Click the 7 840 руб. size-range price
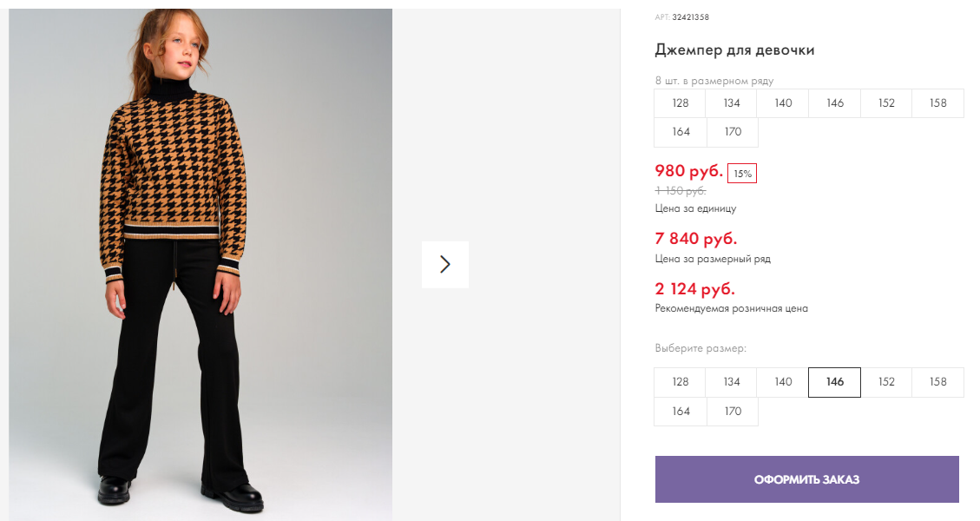980x521 pixels. click(695, 238)
